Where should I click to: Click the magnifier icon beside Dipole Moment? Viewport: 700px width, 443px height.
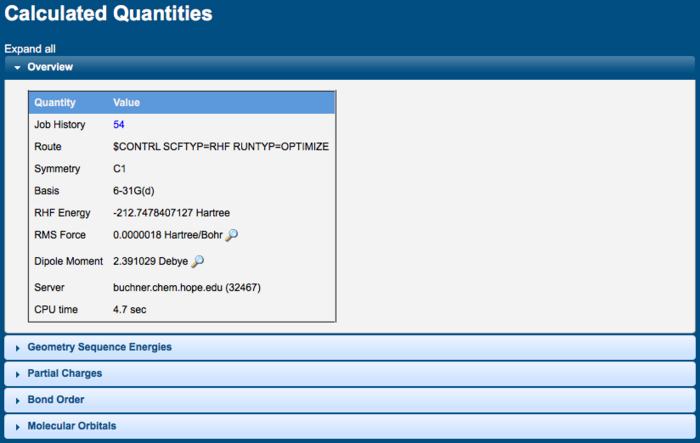coord(197,261)
